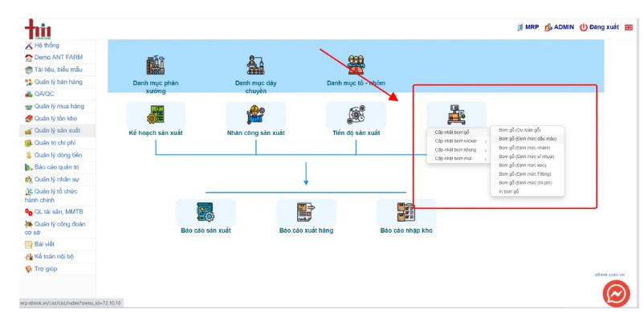Open the Danh mục phân xưởng factory icon
Image resolution: width=644 pixels, height=318 pixels.
click(155, 65)
